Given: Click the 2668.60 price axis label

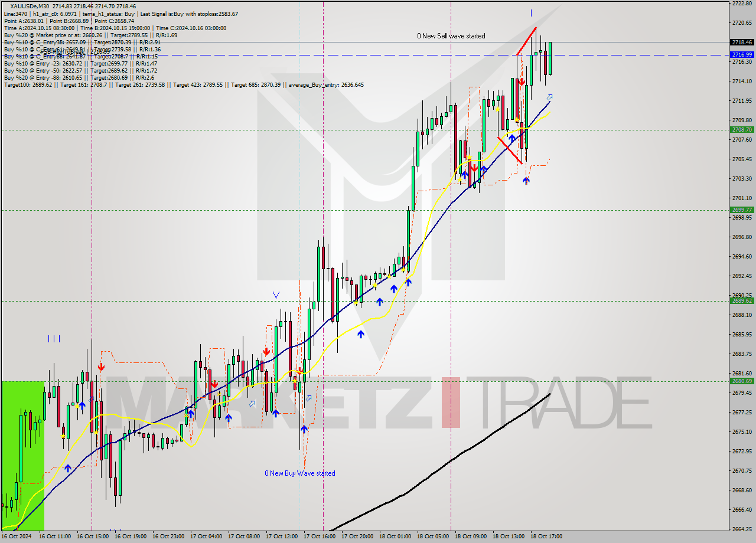Looking at the screenshot, I should 741,490.
